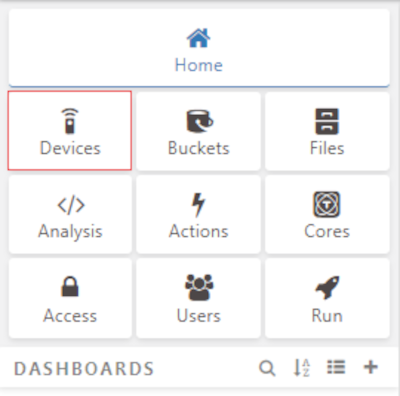The width and height of the screenshot is (400, 396).
Task: Add a new dashboard with plus icon
Action: click(x=371, y=367)
